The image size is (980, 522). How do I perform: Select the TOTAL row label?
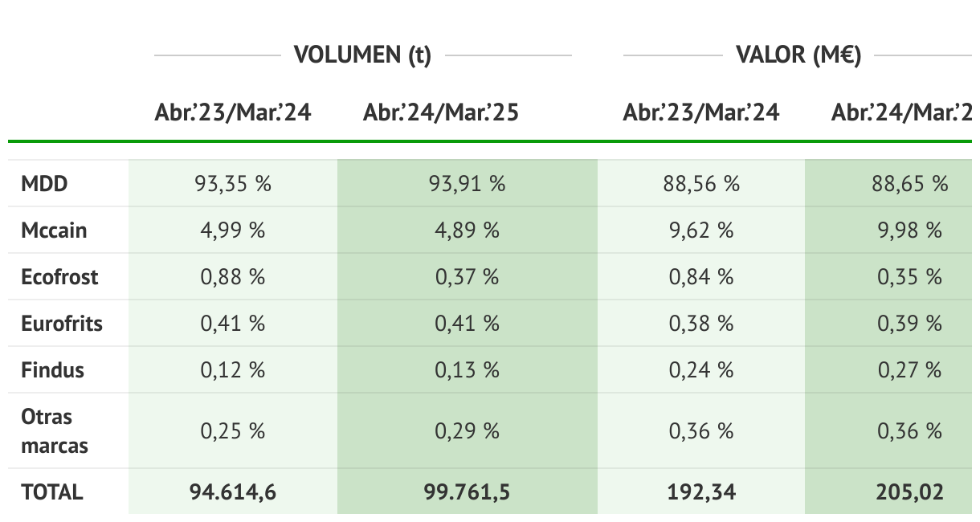tap(52, 492)
